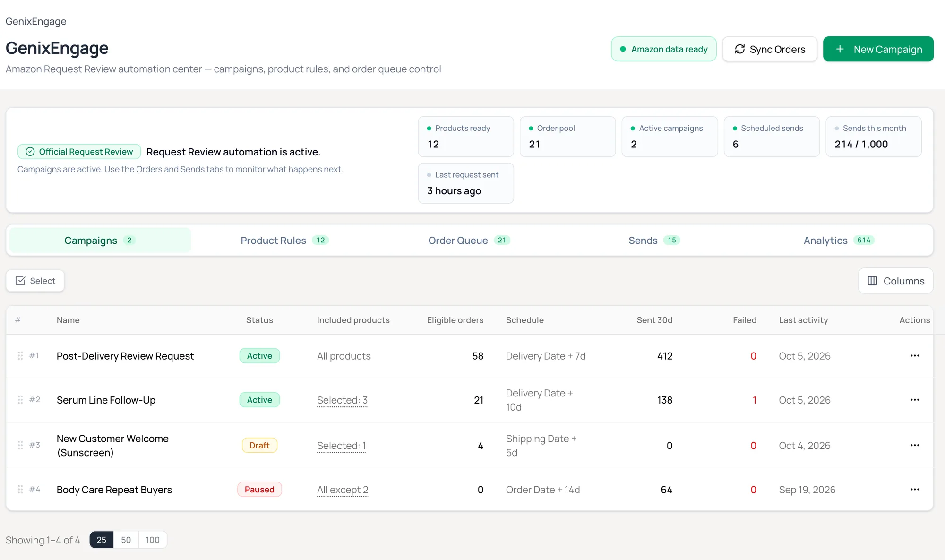Set page size to 50
The image size is (945, 560).
point(126,540)
